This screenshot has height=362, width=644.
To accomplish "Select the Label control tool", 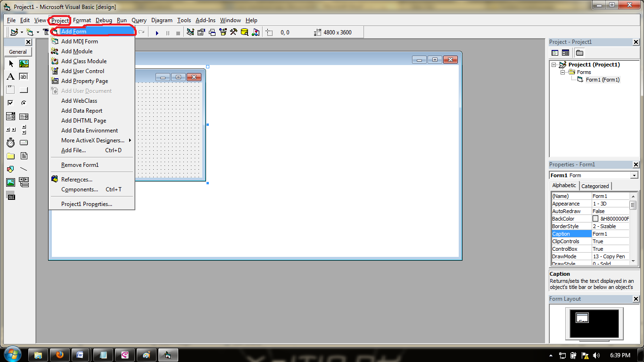I will pos(11,77).
